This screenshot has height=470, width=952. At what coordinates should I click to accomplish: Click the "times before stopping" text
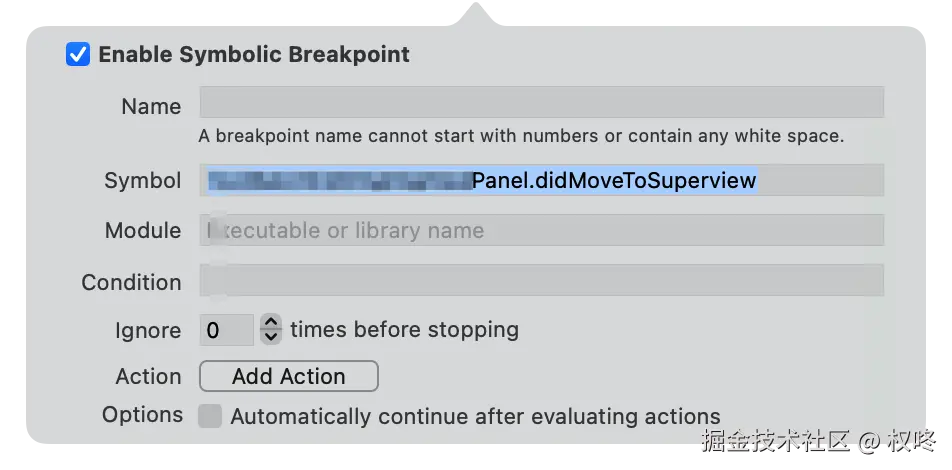pyautogui.click(x=404, y=329)
